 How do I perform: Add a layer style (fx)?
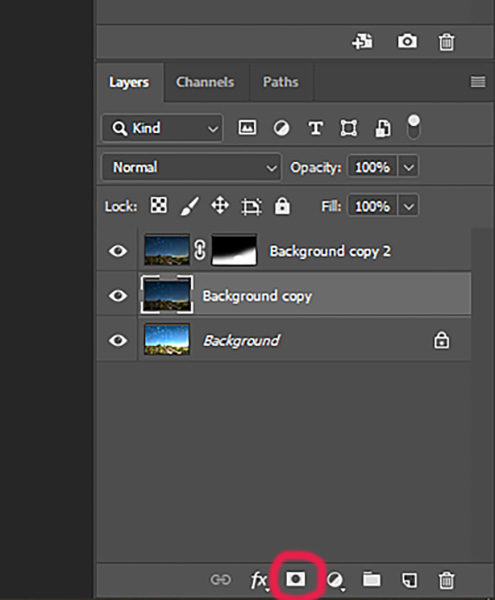pos(259,580)
